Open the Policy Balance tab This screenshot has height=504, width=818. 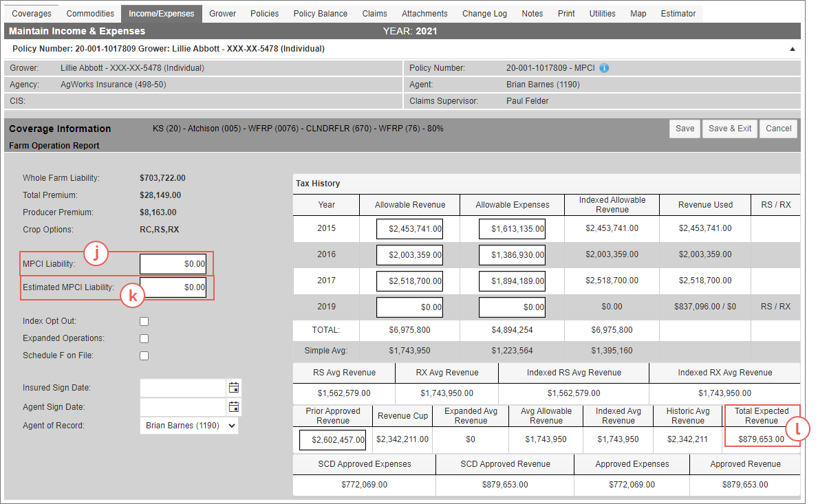point(320,14)
